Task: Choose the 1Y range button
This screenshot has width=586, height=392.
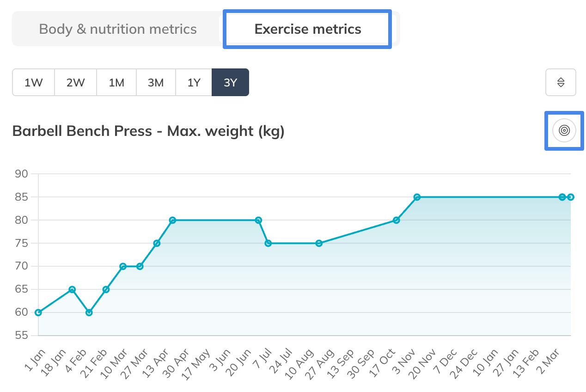Action: (x=194, y=83)
